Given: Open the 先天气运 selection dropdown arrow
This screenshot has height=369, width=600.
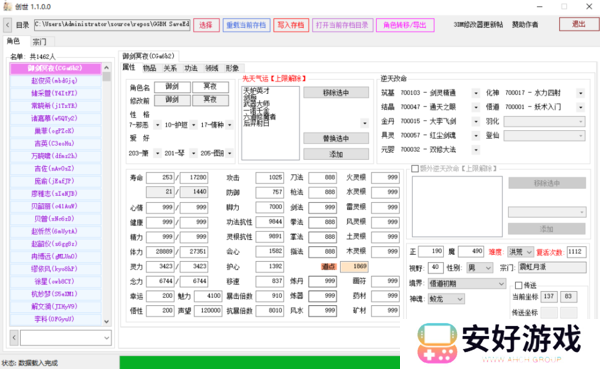Looking at the screenshot, I should [x=364, y=123].
